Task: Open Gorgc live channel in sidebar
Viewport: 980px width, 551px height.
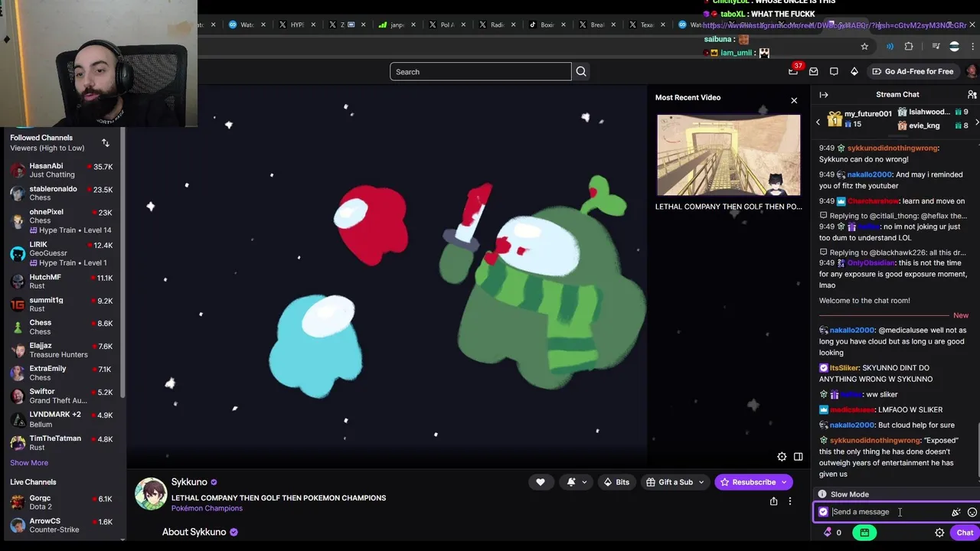Action: (x=61, y=502)
